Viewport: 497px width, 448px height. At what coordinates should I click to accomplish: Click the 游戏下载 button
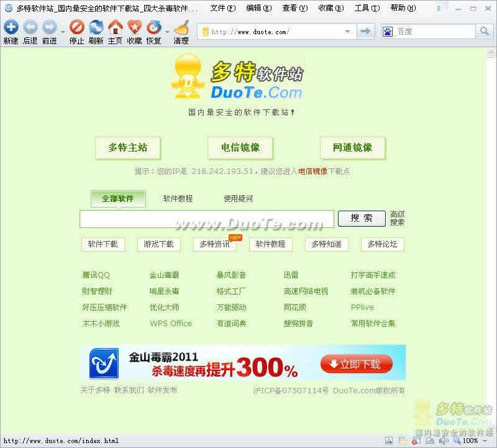(x=158, y=244)
